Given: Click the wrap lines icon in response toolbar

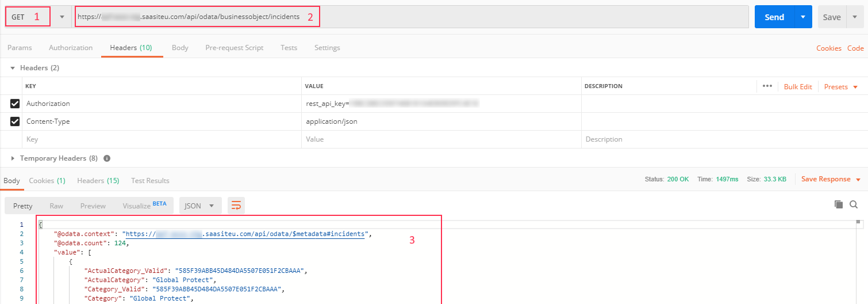Looking at the screenshot, I should (x=236, y=206).
